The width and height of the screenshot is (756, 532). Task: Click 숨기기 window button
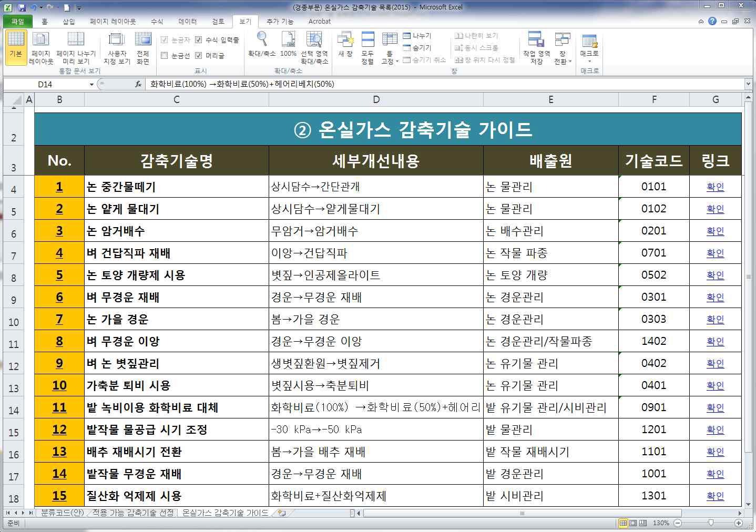tap(417, 48)
